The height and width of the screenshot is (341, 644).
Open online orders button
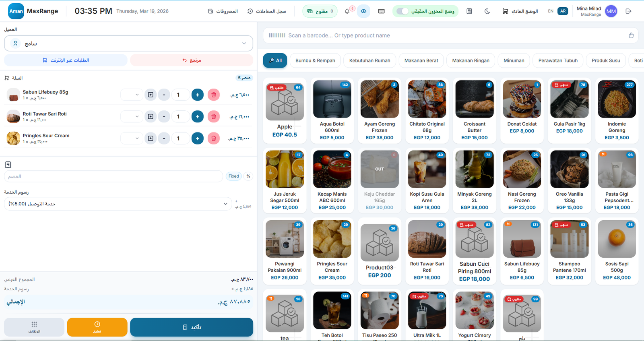click(66, 60)
